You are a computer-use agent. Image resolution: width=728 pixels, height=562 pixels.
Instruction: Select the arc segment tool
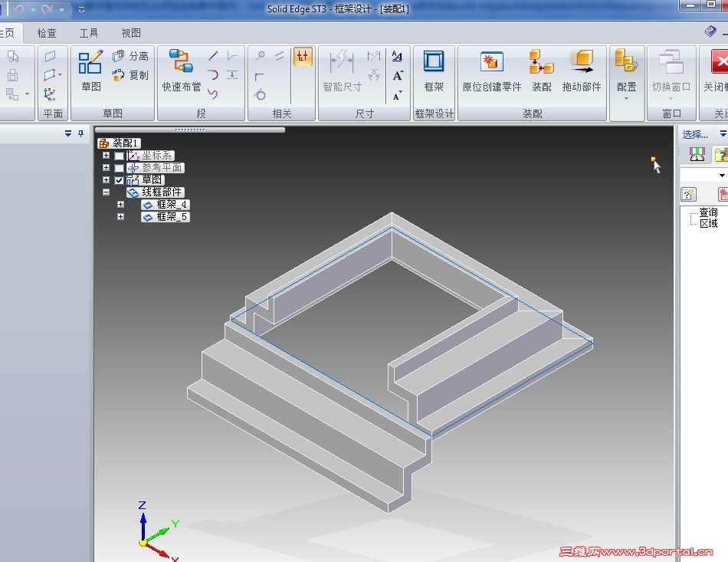213,75
